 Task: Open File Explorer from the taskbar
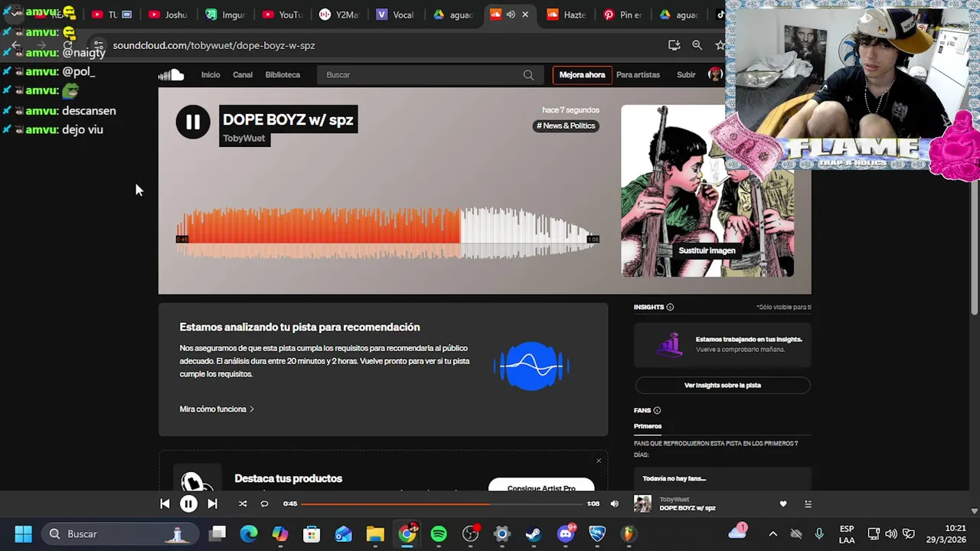point(374,533)
